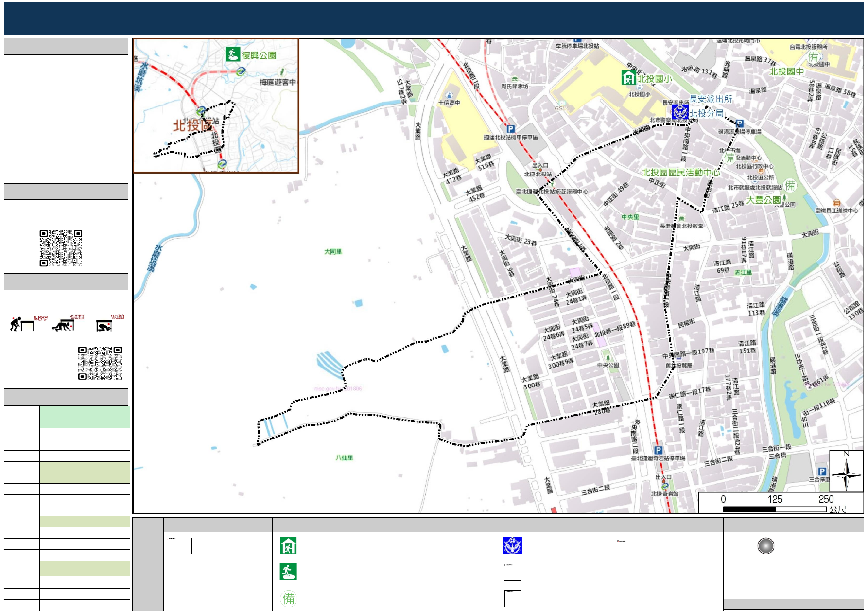
Task: Click the 清江里 district label
Action: [743, 273]
